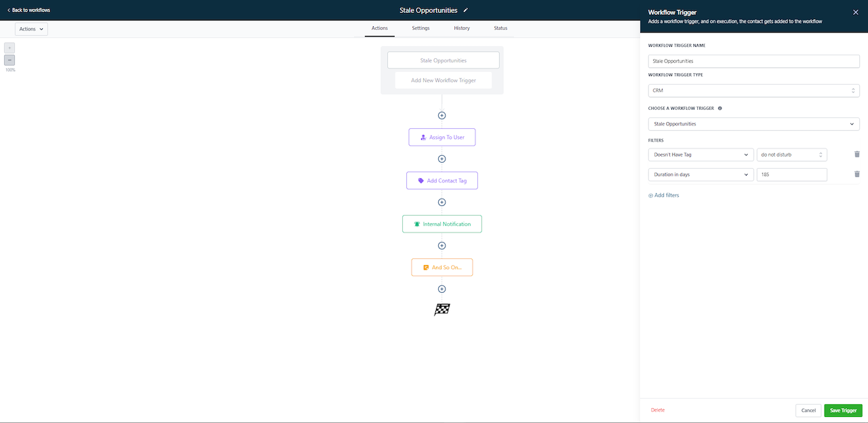Click the alarm icon on Internal Notification
Image resolution: width=868 pixels, height=423 pixels.
(x=417, y=224)
